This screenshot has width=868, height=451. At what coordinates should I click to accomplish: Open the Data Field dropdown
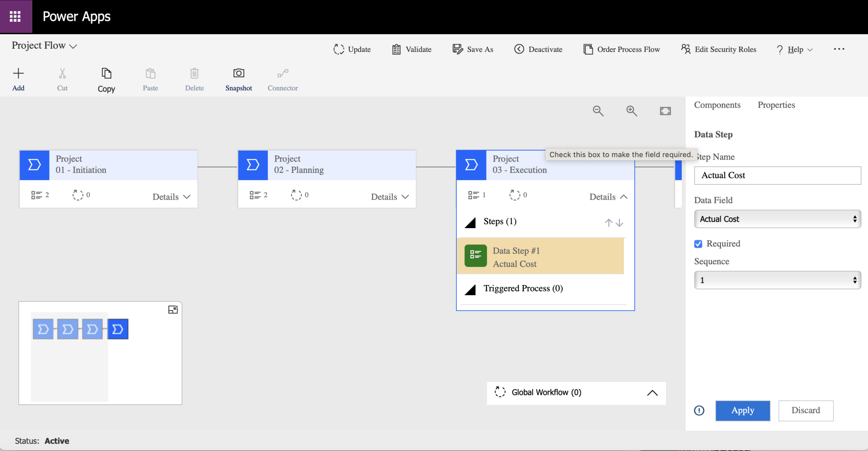click(x=777, y=219)
